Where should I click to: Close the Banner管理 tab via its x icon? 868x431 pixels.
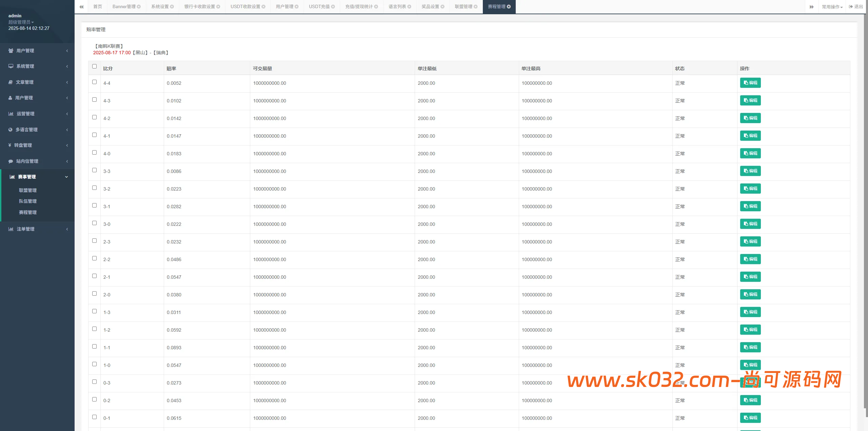click(x=139, y=7)
